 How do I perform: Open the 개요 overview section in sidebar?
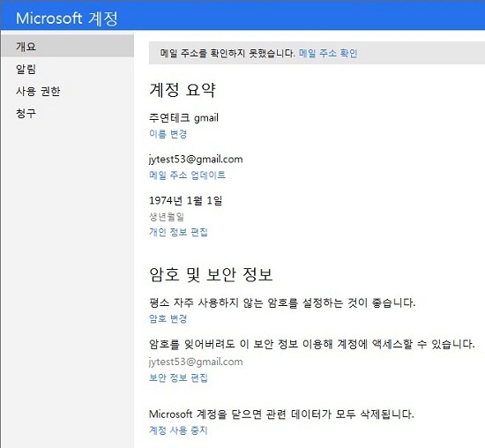[x=67, y=46]
